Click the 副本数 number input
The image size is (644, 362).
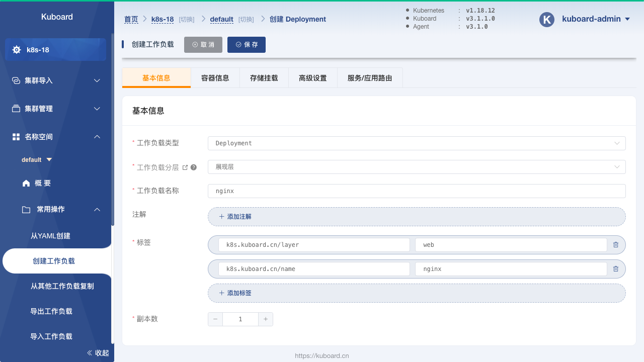coord(240,319)
